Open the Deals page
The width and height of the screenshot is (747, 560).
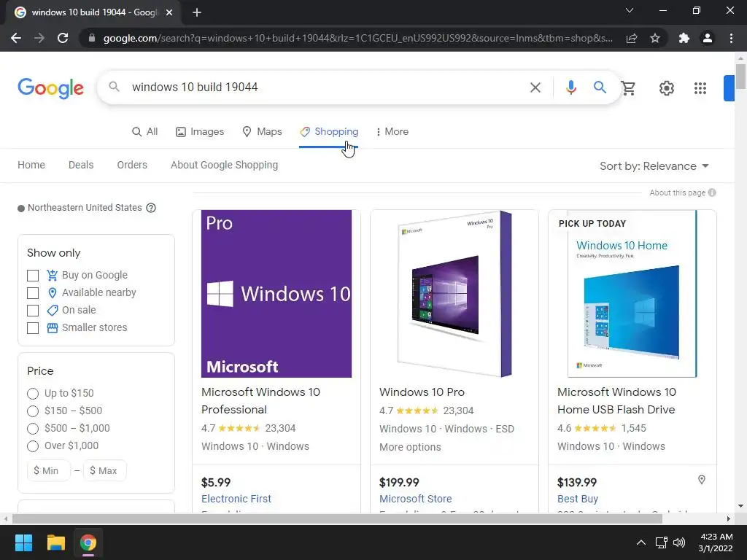(81, 165)
